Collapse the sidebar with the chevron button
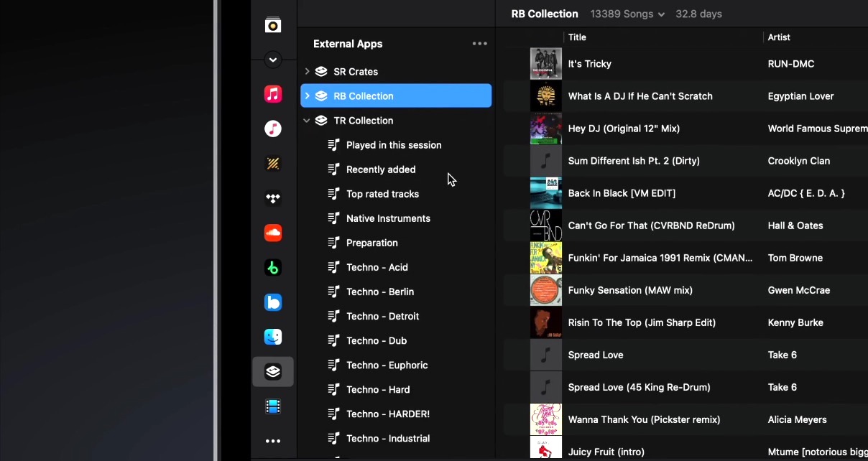 tap(273, 60)
